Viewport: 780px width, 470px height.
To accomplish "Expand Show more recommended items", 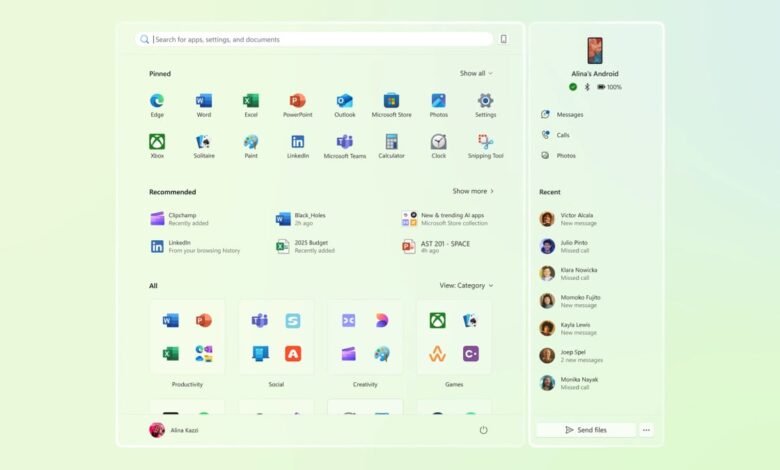I will (x=473, y=191).
